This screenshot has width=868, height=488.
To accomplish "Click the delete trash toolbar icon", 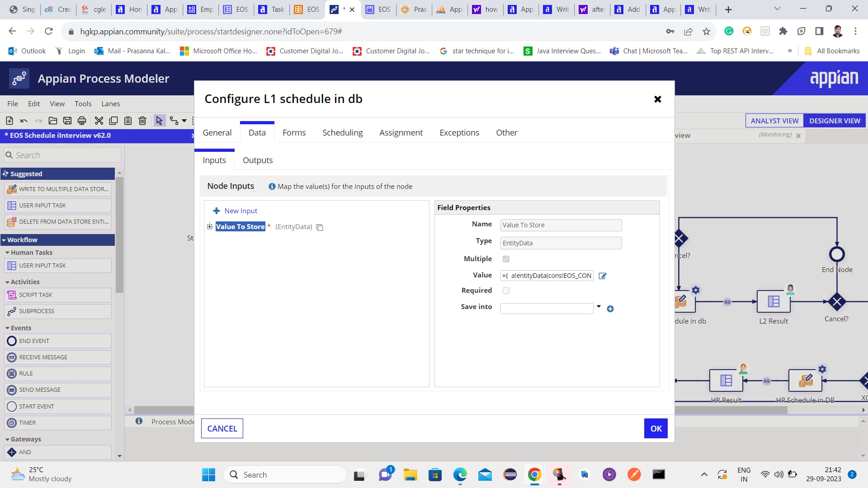I will [142, 121].
